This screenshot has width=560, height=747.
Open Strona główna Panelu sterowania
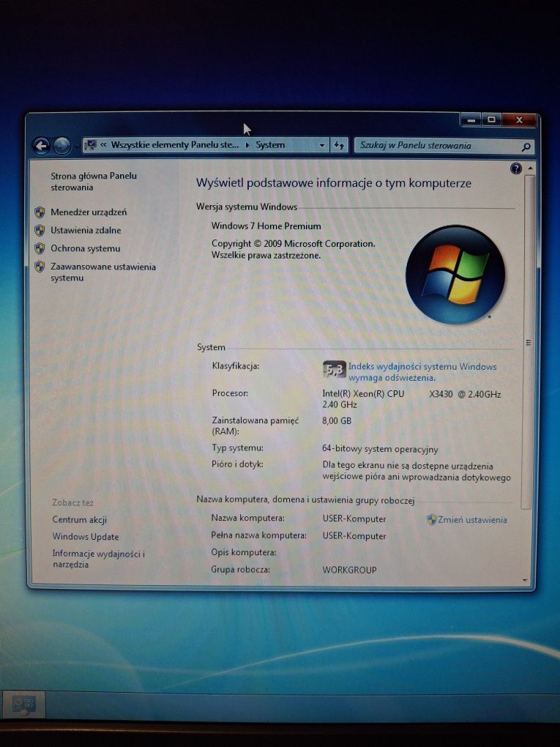click(94, 182)
